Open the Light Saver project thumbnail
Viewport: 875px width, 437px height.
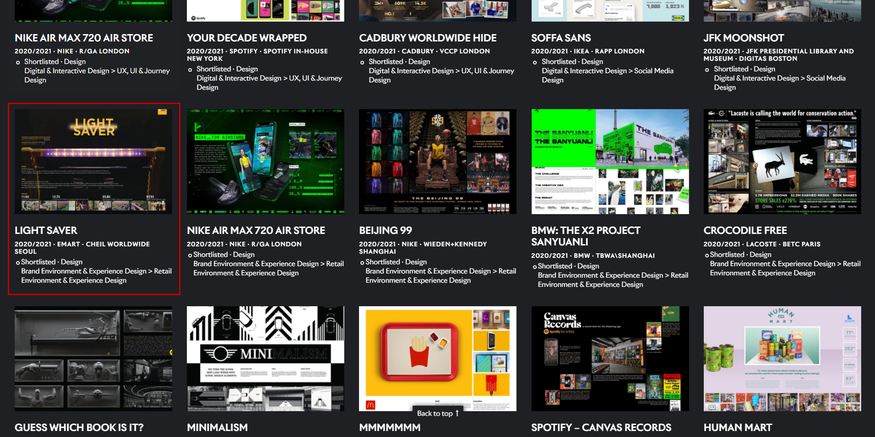coord(93,161)
